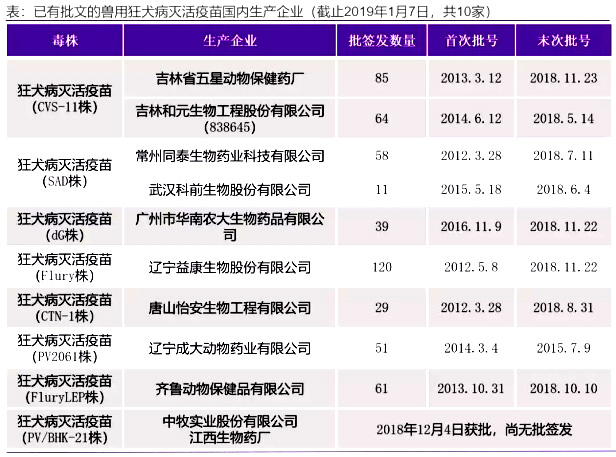Click 吉林和元生物工程股份有限公司 (838645) cell

[x=230, y=118]
